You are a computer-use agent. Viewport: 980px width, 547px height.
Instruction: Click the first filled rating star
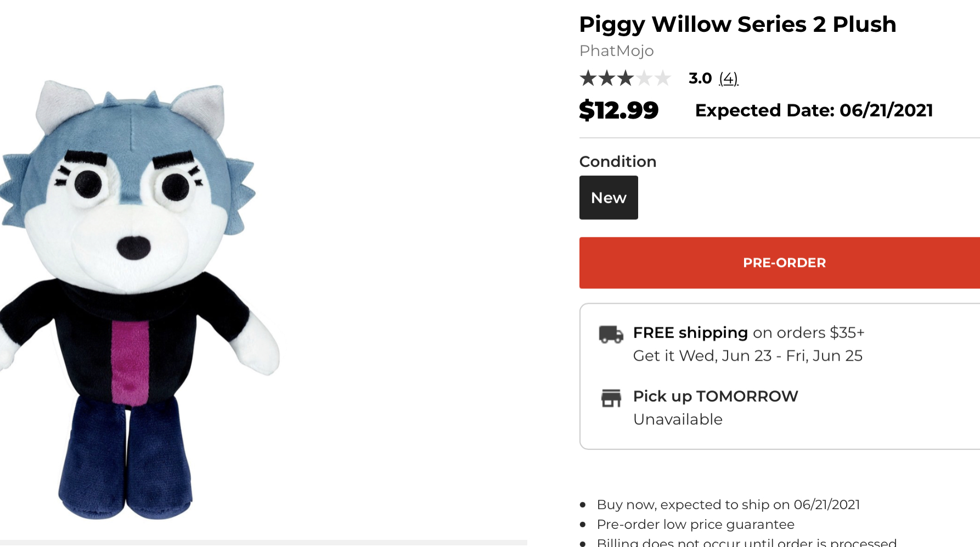tap(588, 79)
